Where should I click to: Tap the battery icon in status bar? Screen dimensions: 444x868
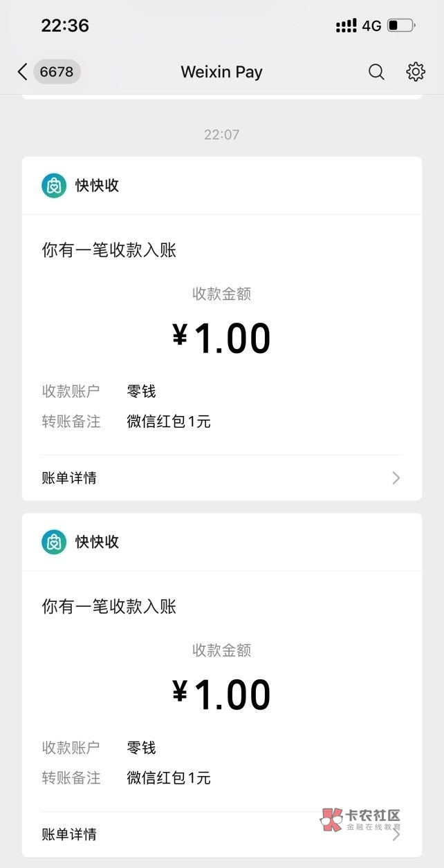[401, 26]
